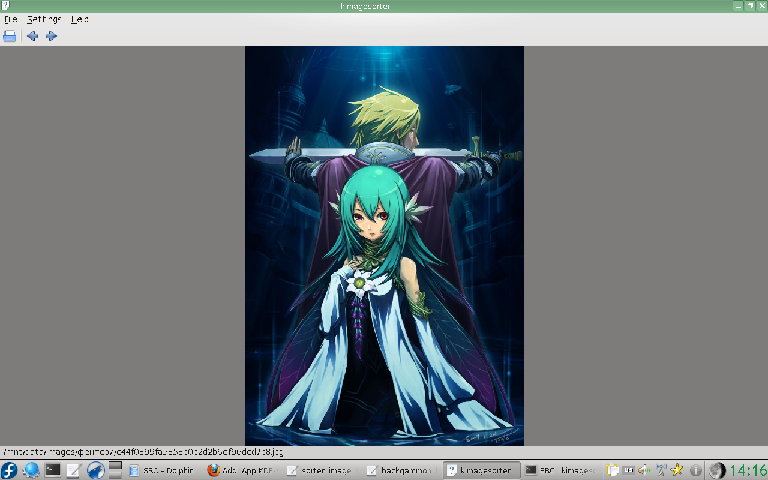
Task: Open the network antenna tray icon
Action: (x=661, y=470)
